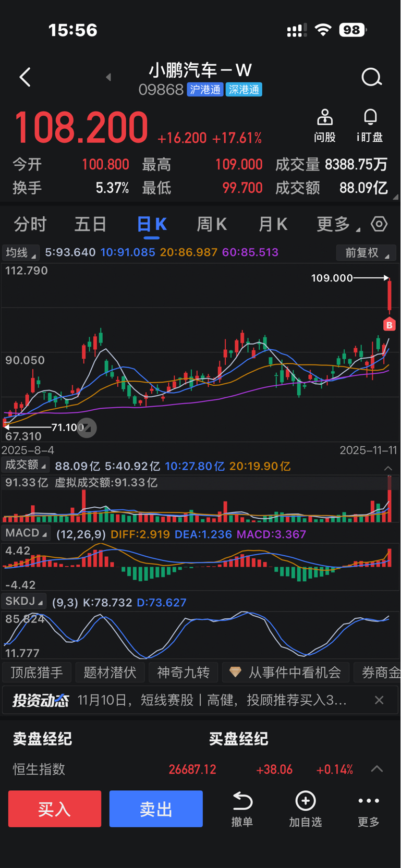Tap the 今开 100.800 value
The width and height of the screenshot is (401, 868).
click(x=105, y=165)
